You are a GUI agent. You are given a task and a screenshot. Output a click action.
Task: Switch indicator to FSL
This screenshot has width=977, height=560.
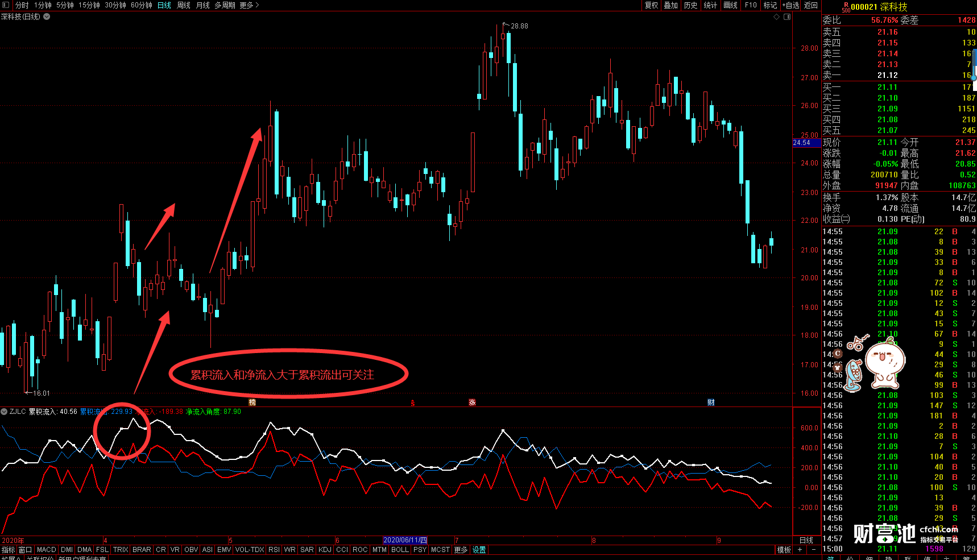point(102,550)
